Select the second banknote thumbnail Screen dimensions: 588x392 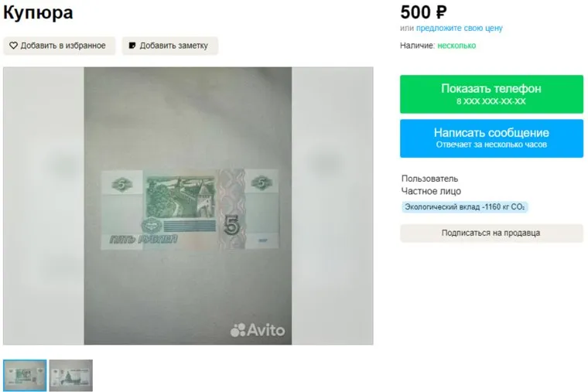pos(71,375)
